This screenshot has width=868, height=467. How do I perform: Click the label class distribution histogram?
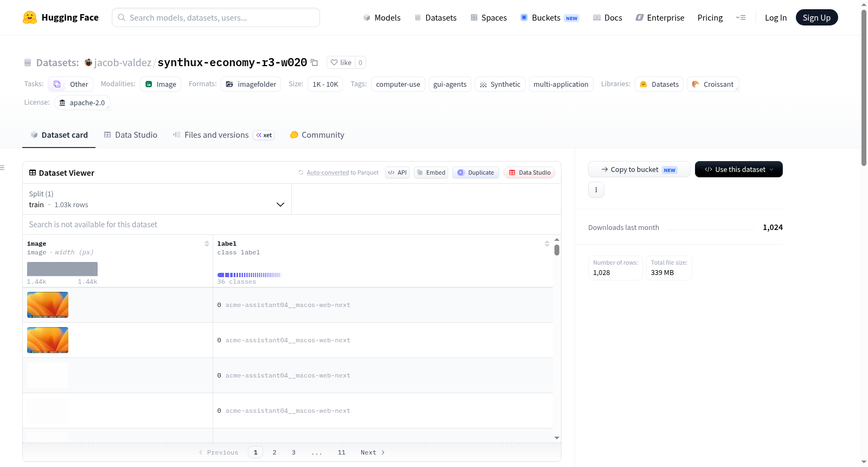point(250,275)
